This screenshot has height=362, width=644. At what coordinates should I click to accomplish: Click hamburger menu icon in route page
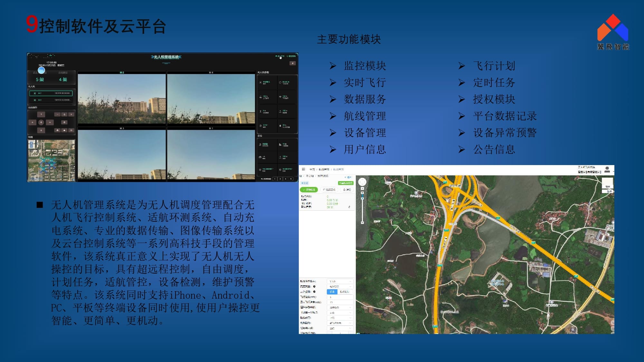(303, 169)
